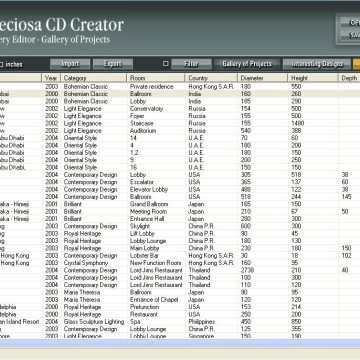Select the depth value "145"
This screenshot has height=360, width=360.
[x=346, y=197]
